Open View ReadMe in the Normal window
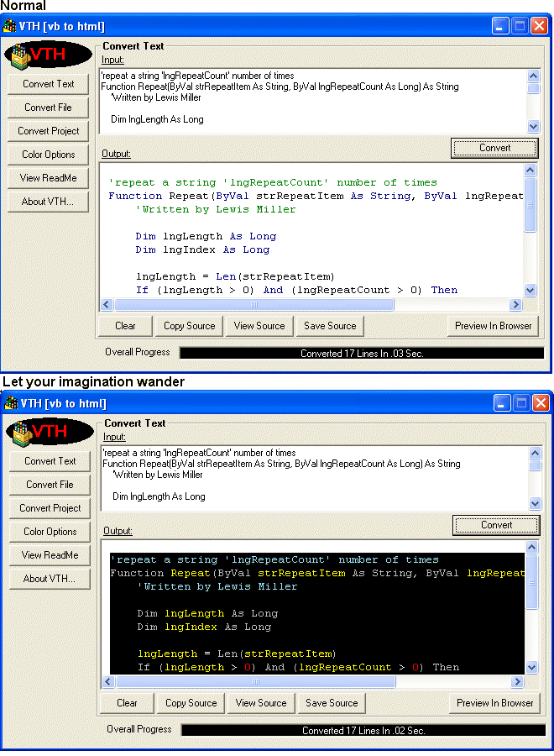The image size is (554, 756). click(x=49, y=178)
